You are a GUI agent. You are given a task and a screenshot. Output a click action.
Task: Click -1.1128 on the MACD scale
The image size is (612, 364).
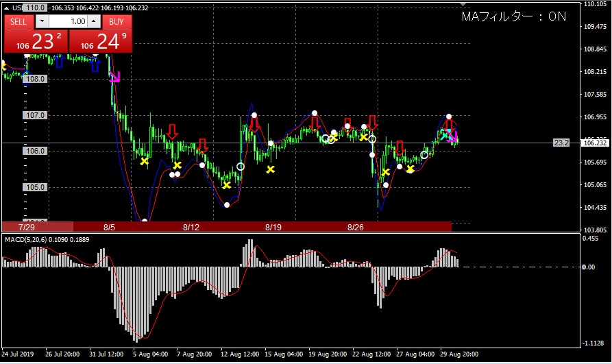pos(593,343)
